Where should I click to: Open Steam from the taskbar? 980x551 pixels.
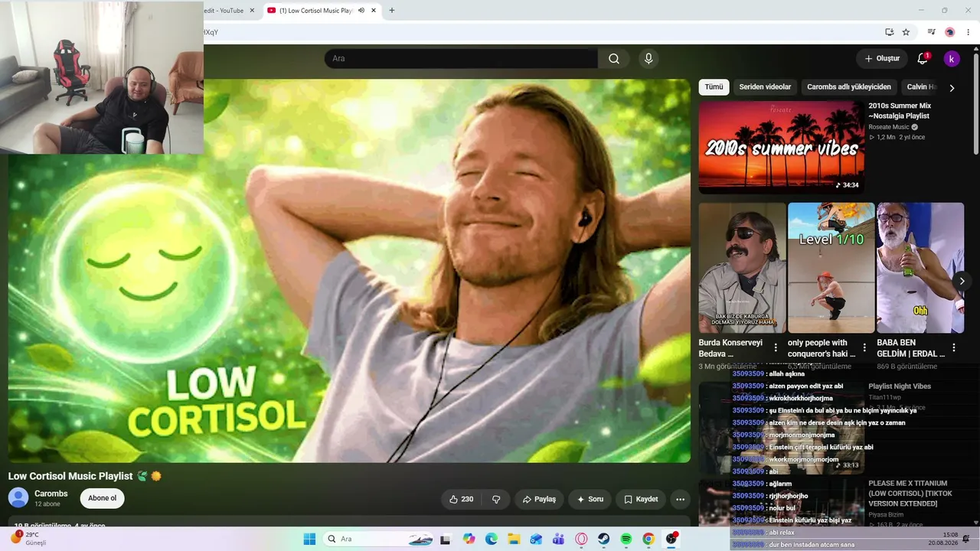604,539
